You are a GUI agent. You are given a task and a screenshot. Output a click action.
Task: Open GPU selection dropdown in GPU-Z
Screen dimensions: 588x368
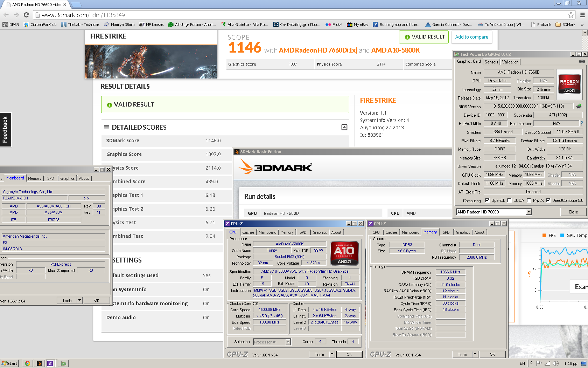point(529,212)
